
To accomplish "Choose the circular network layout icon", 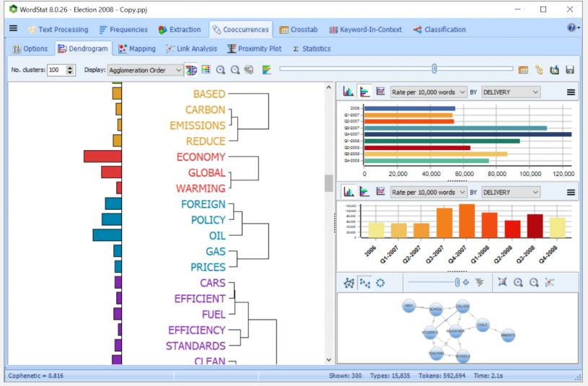I will click(380, 283).
